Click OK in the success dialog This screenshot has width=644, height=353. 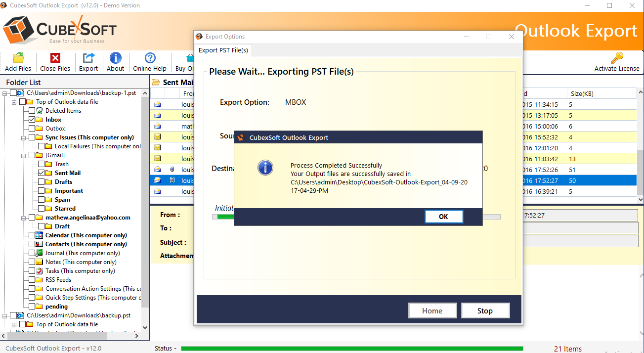tap(443, 217)
